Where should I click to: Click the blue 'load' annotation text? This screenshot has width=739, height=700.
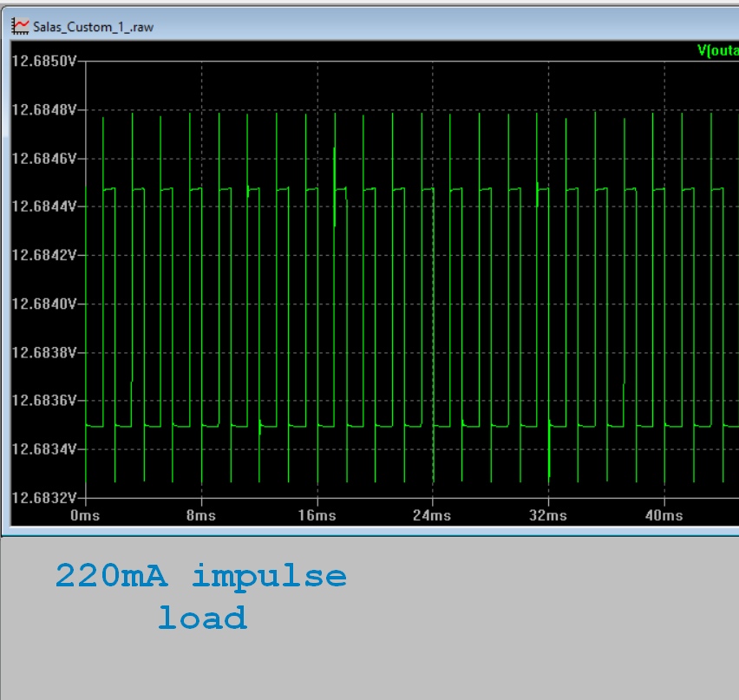203,618
